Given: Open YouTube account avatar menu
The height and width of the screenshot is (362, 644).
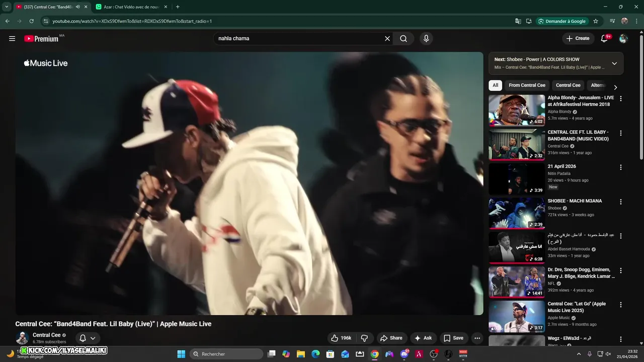Looking at the screenshot, I should [623, 39].
